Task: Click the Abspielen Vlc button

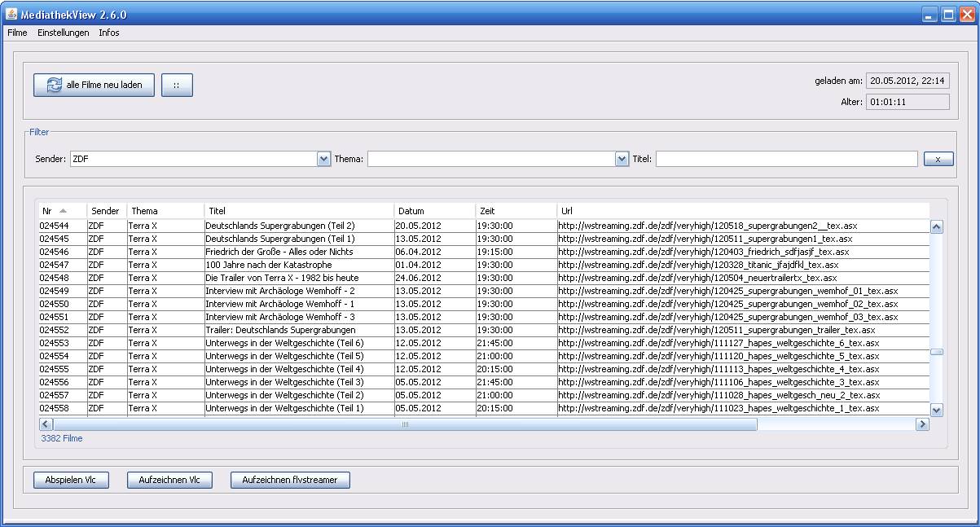Action: point(71,481)
